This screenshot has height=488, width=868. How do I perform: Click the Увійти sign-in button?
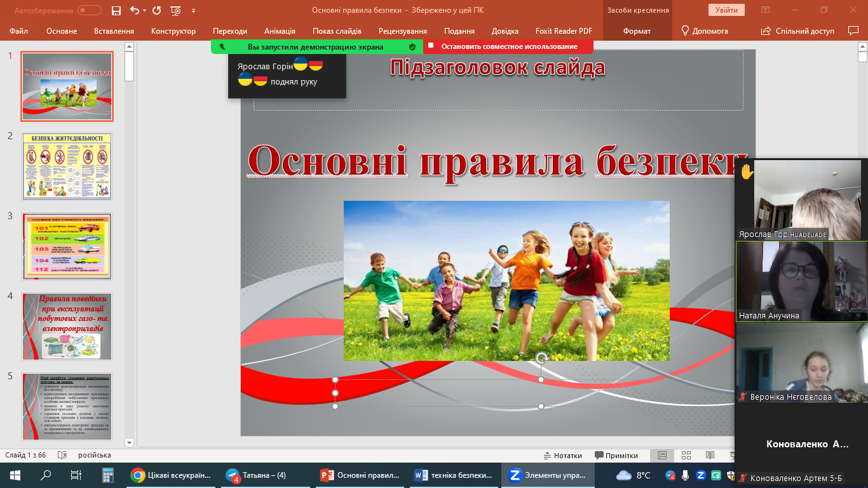[726, 10]
